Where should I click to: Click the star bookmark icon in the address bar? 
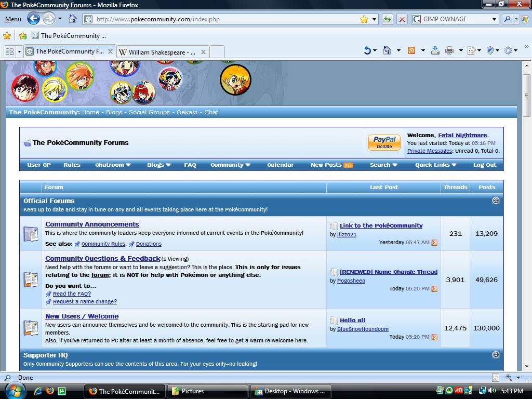click(x=364, y=19)
